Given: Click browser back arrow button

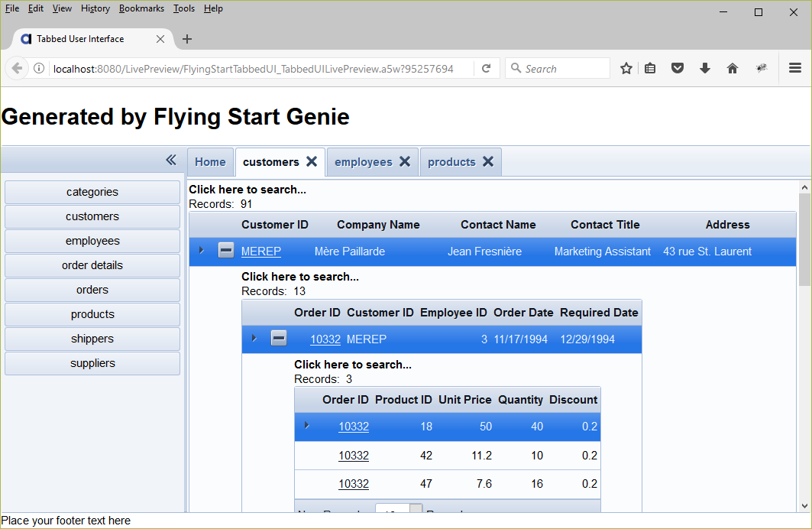Looking at the screenshot, I should (17, 68).
